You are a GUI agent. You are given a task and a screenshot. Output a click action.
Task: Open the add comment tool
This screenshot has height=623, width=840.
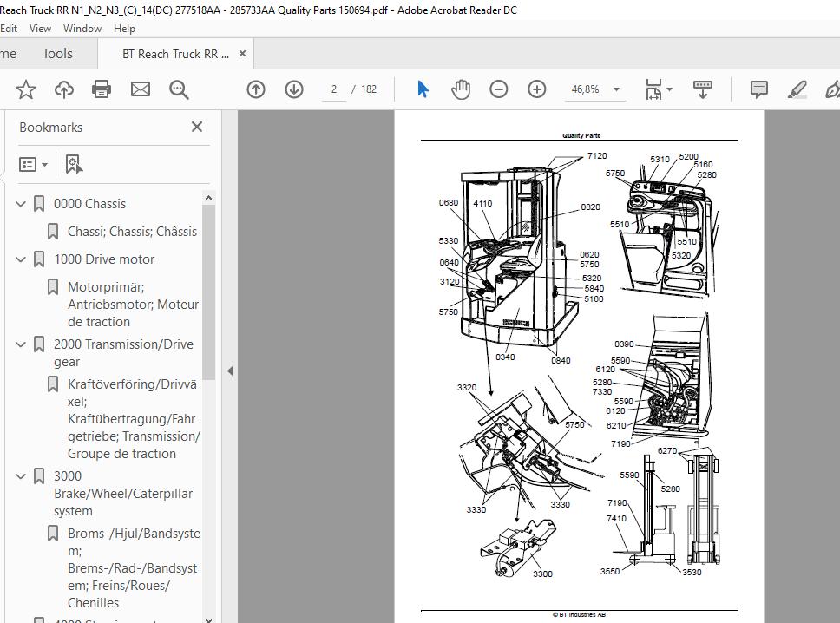point(758,89)
